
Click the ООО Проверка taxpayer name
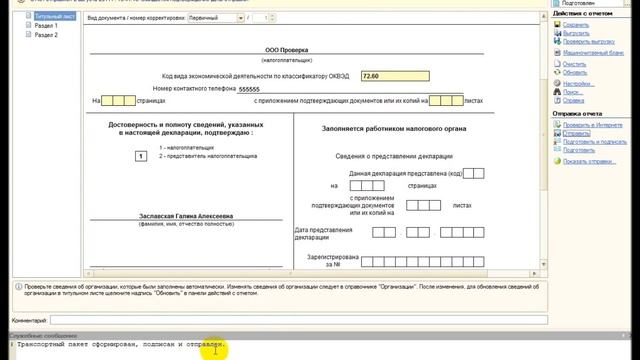point(287,50)
